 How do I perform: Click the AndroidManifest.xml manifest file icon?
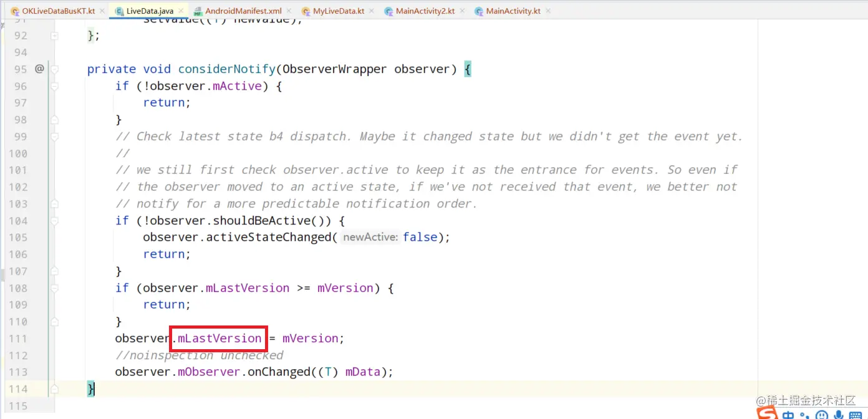pyautogui.click(x=198, y=11)
